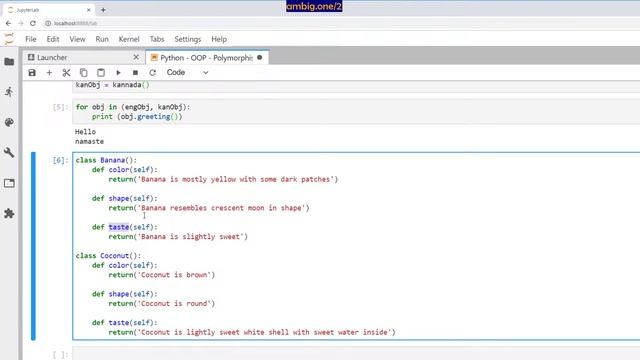640x360 pixels.
Task: Click the highlighted word taste in Banana class
Action: (119, 227)
